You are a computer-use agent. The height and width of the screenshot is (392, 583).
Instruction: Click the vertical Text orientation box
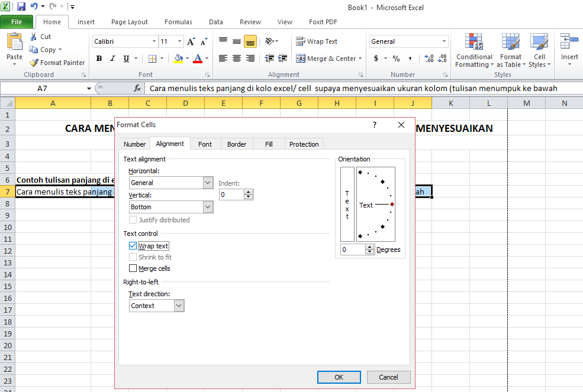tap(347, 205)
